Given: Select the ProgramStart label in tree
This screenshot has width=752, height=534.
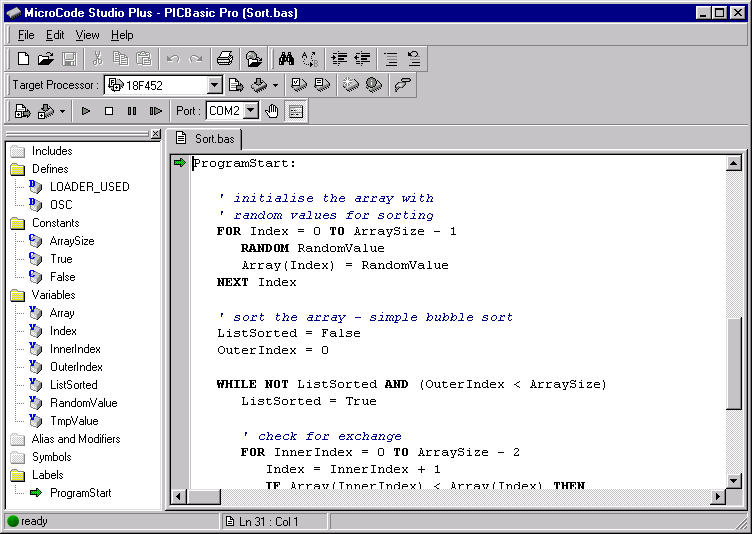Looking at the screenshot, I should [80, 493].
